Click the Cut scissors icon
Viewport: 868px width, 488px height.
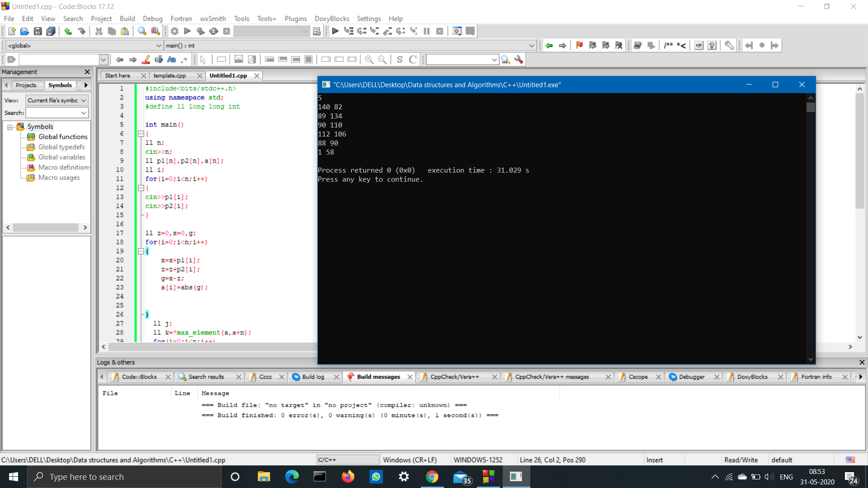pyautogui.click(x=99, y=31)
